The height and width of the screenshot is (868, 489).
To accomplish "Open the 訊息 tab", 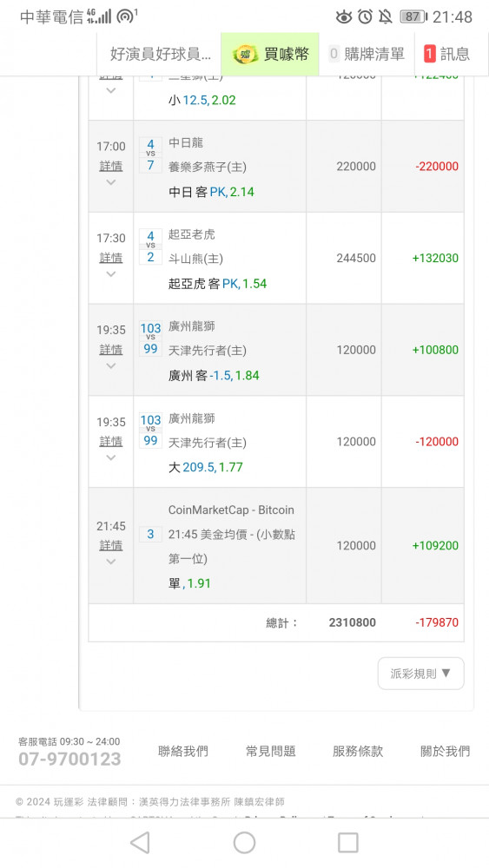I will [x=447, y=54].
